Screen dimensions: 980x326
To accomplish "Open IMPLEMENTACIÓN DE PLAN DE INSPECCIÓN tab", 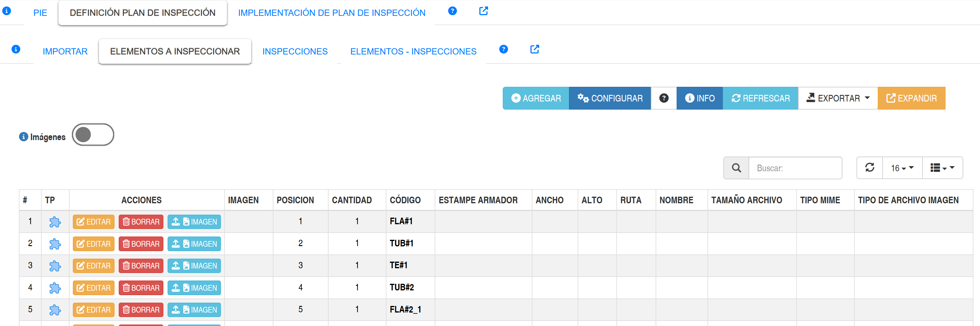I will tap(331, 13).
